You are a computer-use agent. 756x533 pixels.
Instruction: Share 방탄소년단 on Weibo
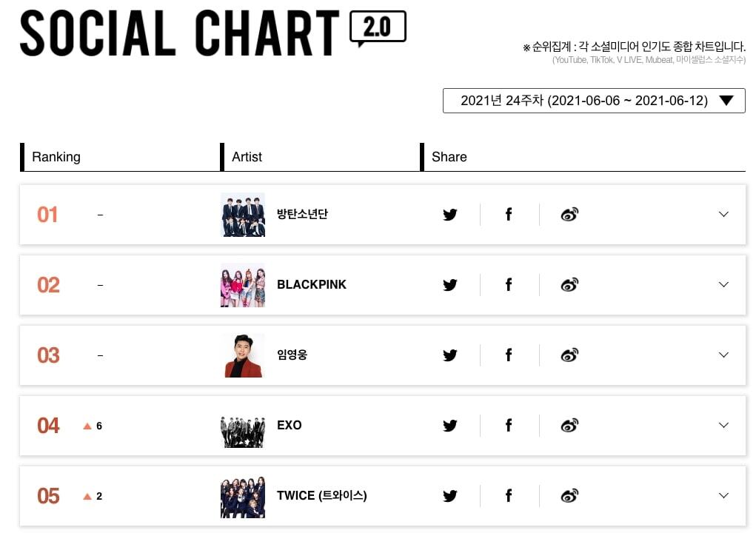(569, 215)
